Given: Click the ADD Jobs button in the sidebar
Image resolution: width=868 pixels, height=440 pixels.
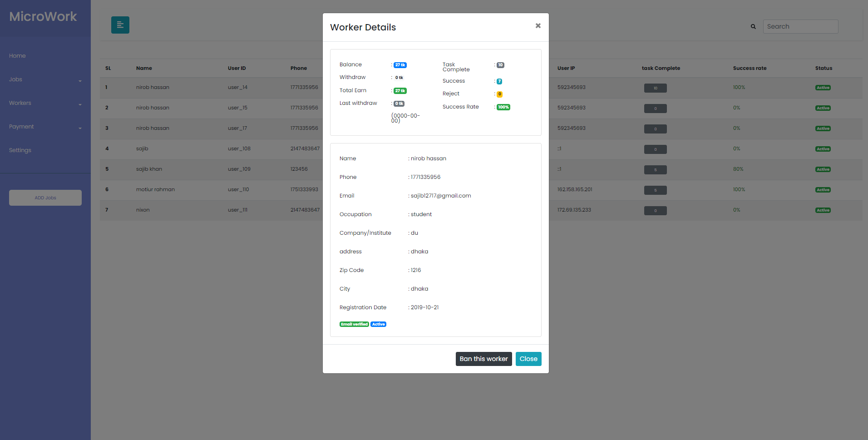Looking at the screenshot, I should tap(45, 198).
